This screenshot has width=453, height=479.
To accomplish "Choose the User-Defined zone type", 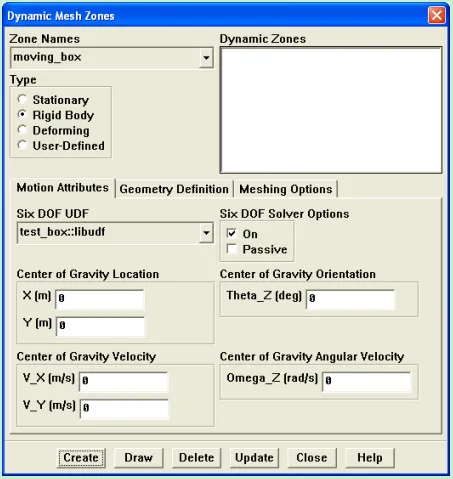I will click(22, 145).
